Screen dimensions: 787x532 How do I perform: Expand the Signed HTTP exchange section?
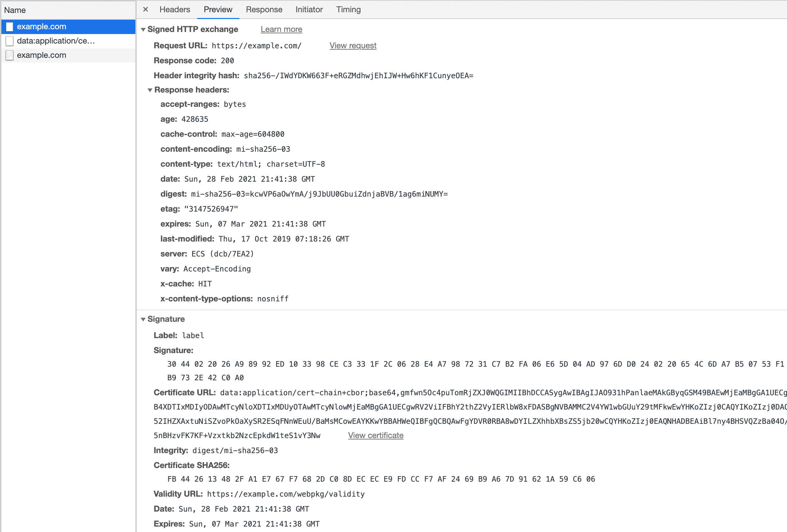point(143,29)
